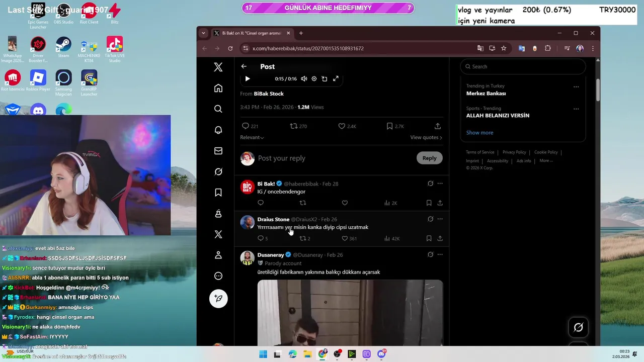Screen dimensions: 644x362
Task: Mute the video volume speaker
Action: (304, 78)
